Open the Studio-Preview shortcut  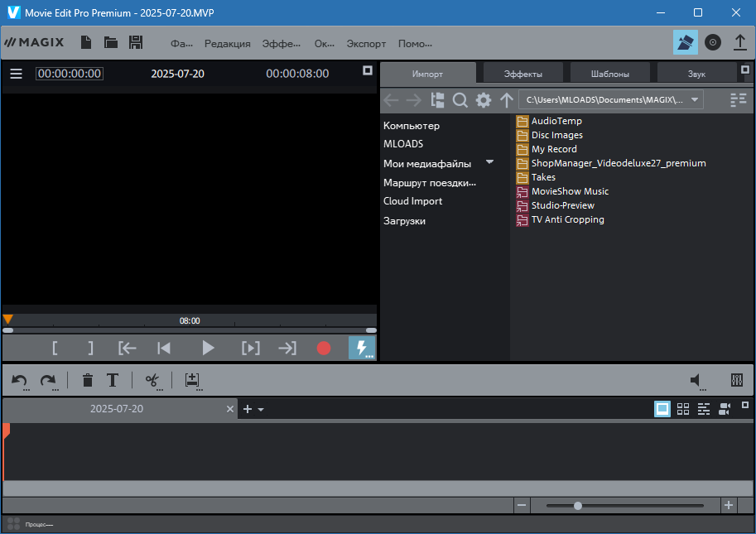click(x=555, y=205)
